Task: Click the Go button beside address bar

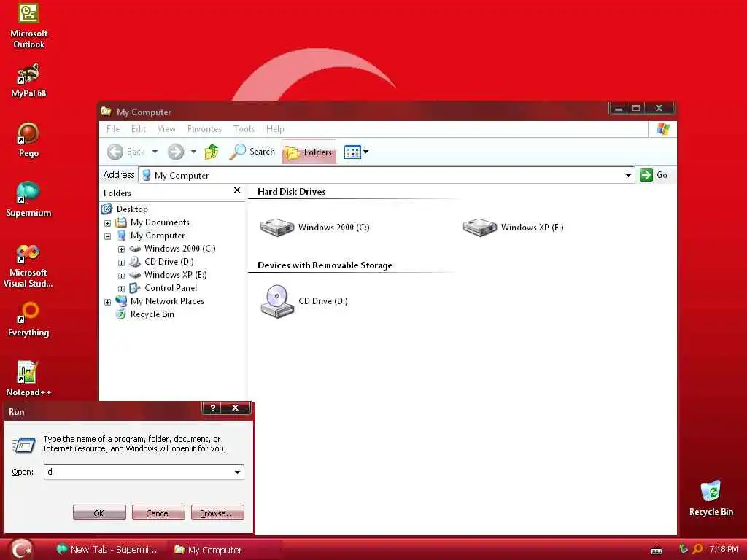Action: click(x=654, y=175)
